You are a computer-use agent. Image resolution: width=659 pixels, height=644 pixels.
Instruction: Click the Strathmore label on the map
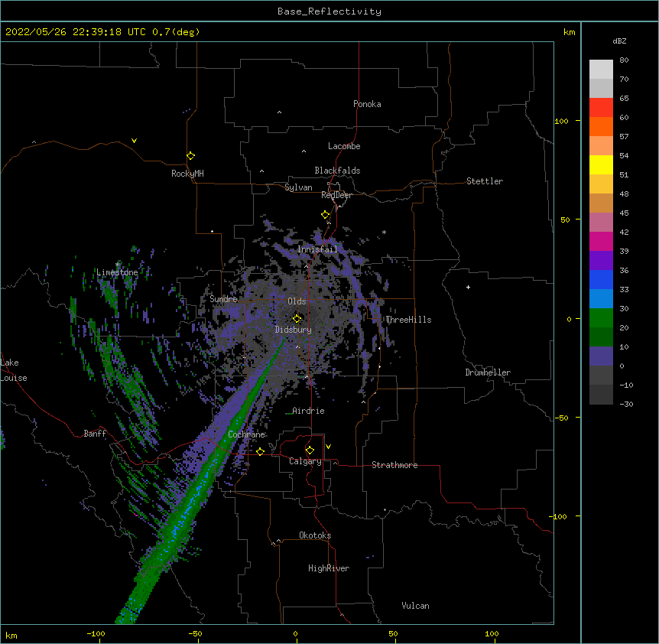tap(394, 465)
